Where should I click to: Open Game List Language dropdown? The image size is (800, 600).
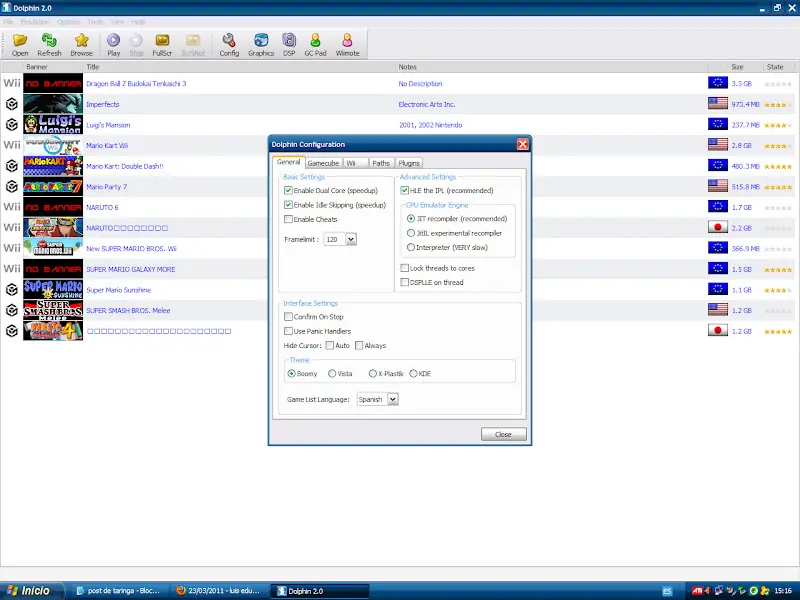(x=393, y=399)
